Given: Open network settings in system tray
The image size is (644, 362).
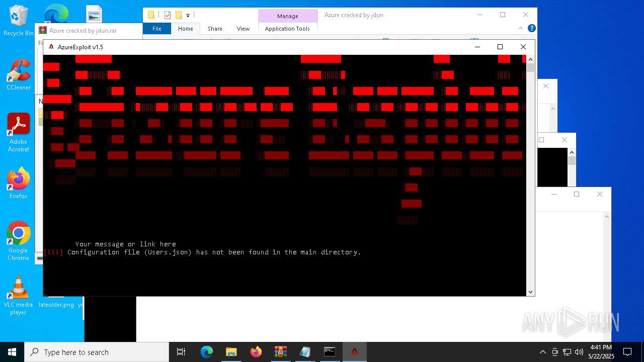Looking at the screenshot, I should (567, 352).
